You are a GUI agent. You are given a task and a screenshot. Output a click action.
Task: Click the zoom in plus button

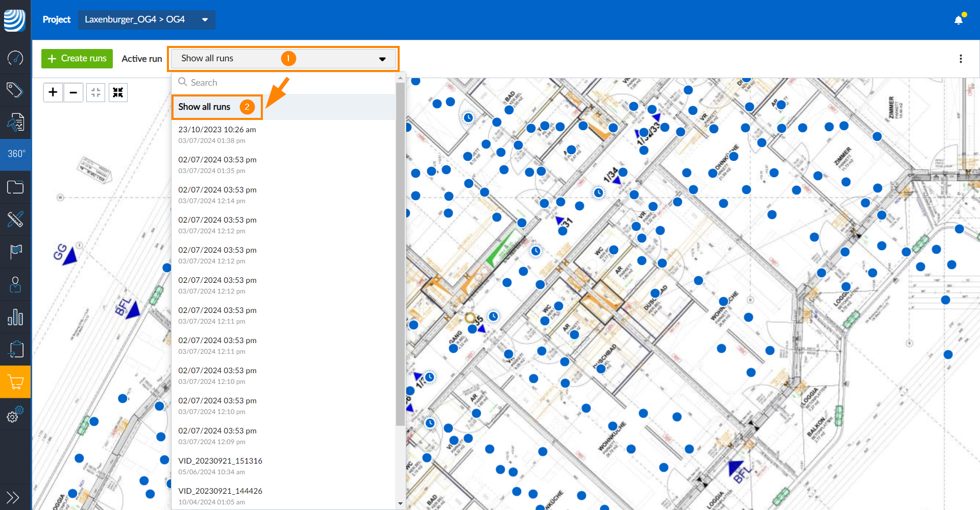(53, 92)
